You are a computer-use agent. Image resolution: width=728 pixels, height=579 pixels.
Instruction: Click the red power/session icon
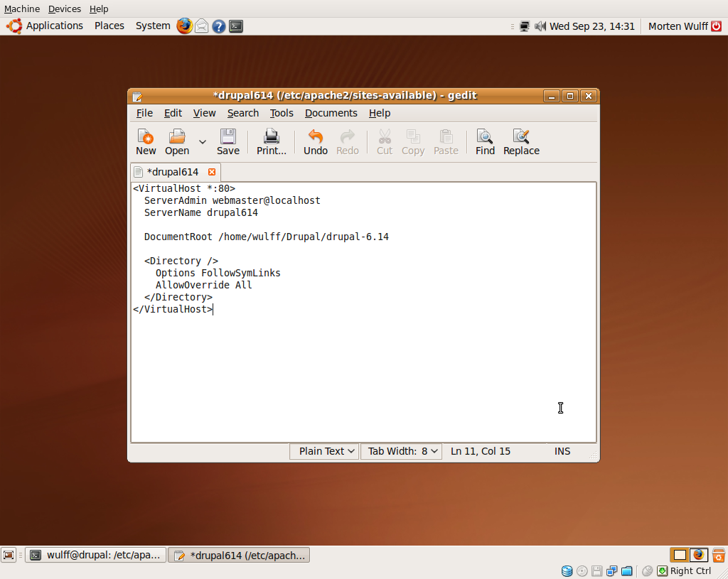tap(717, 26)
